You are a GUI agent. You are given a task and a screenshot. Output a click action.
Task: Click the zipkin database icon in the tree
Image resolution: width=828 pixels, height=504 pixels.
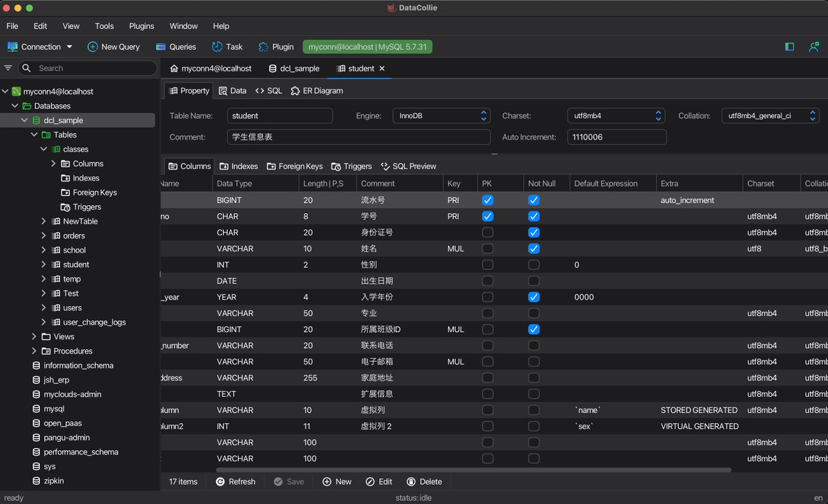(36, 481)
